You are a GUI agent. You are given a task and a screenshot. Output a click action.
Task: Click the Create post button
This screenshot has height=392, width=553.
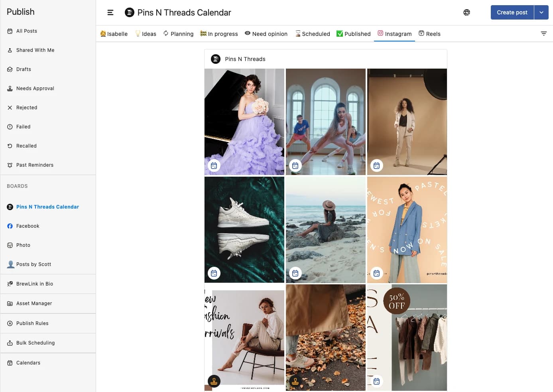(x=512, y=13)
